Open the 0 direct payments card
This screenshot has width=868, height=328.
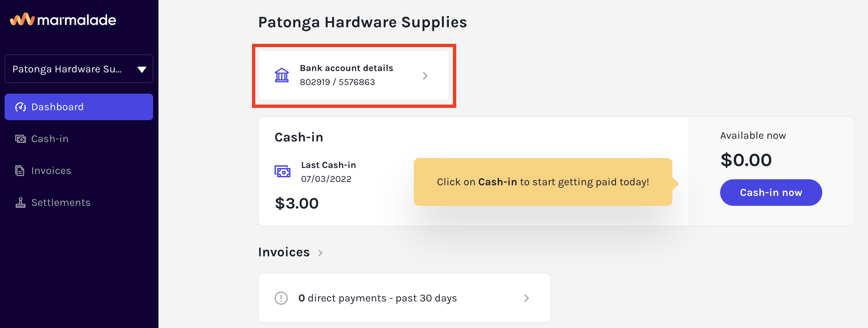tap(404, 298)
